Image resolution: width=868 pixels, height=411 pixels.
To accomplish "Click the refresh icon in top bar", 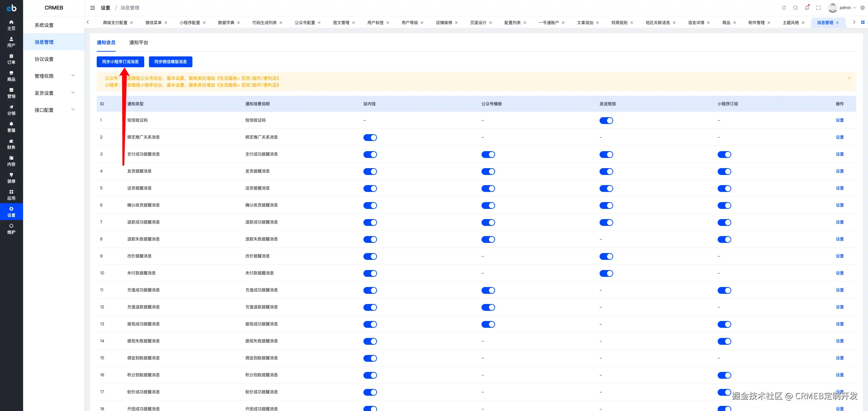I will (784, 8).
